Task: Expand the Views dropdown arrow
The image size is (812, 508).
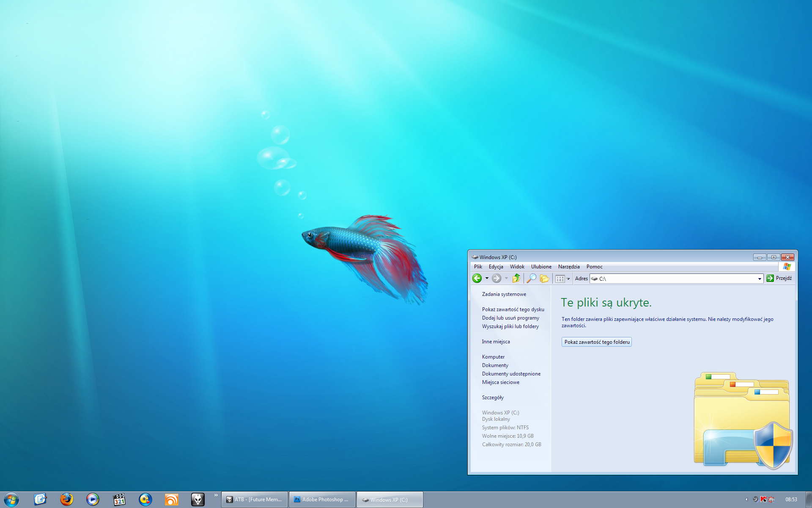Action: (568, 278)
